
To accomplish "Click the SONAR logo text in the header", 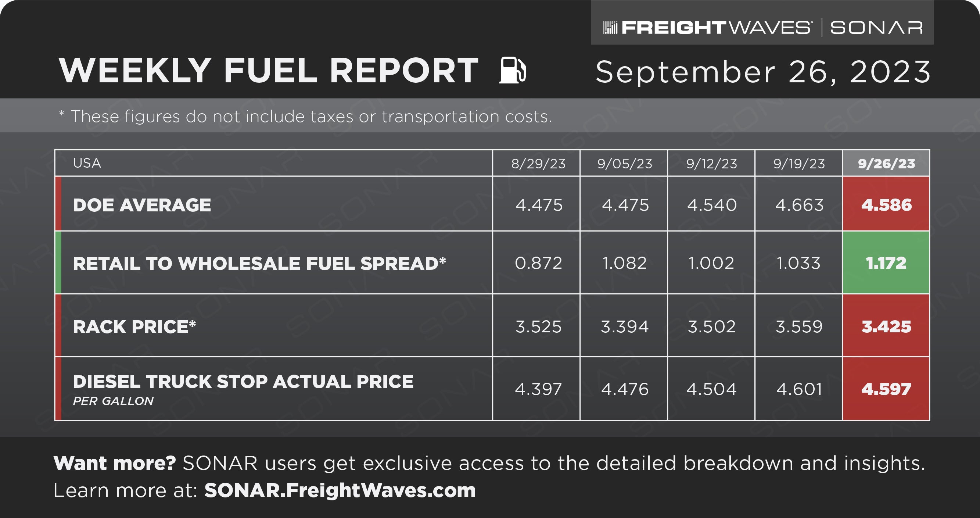I will [876, 28].
